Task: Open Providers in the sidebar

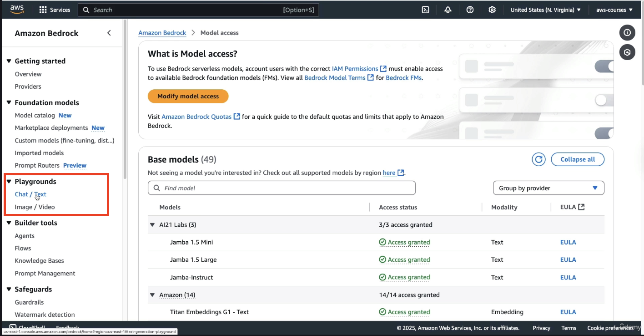Action: coord(28,87)
